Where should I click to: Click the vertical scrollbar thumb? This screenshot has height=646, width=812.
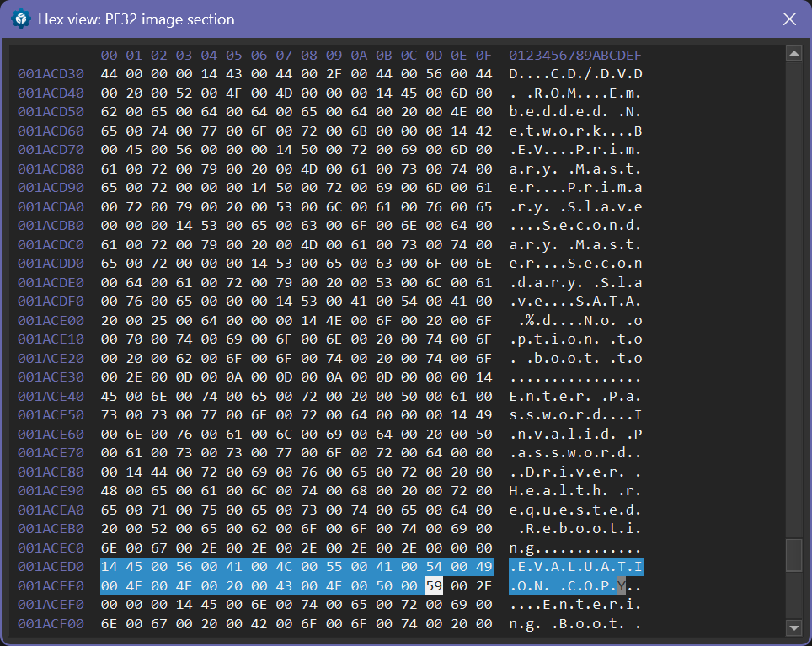coord(793,555)
